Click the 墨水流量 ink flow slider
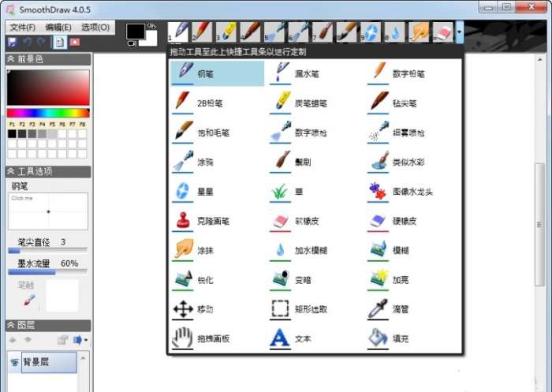The image size is (552, 392). (x=48, y=271)
